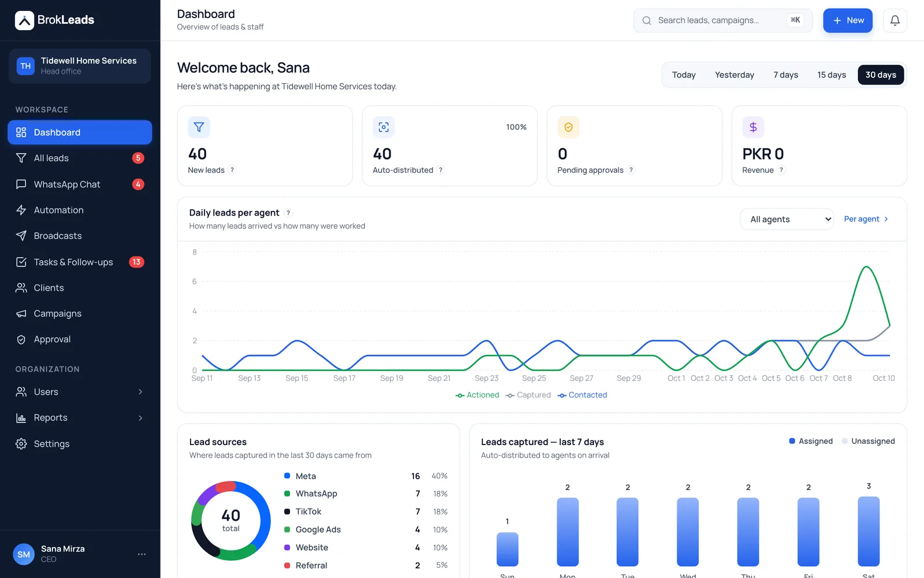Select the 30 days range tab

[x=881, y=75]
